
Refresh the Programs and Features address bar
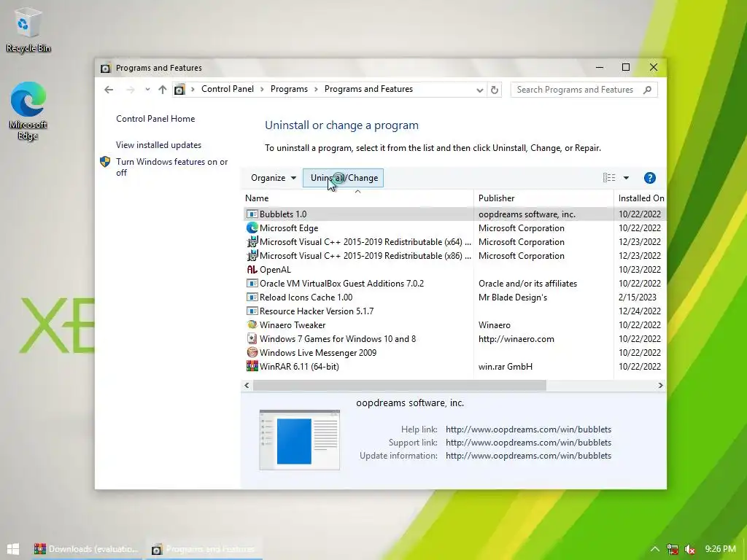click(495, 90)
